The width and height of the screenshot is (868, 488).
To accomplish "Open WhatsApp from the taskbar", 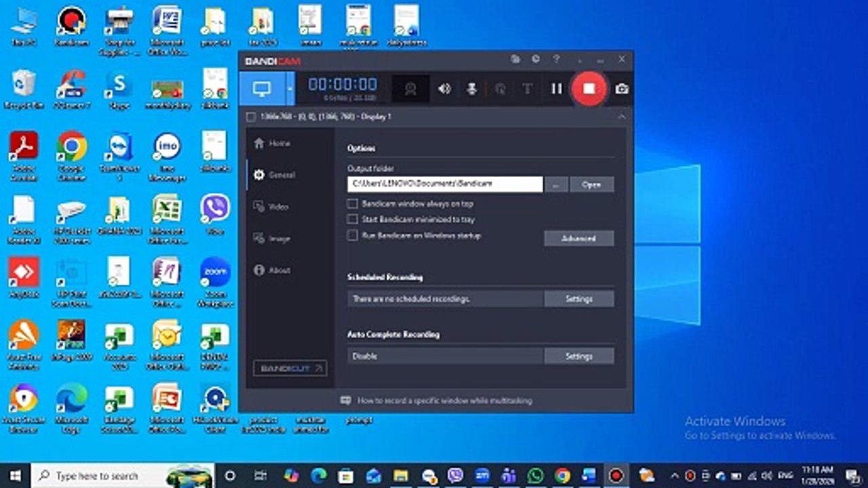I will (x=536, y=475).
